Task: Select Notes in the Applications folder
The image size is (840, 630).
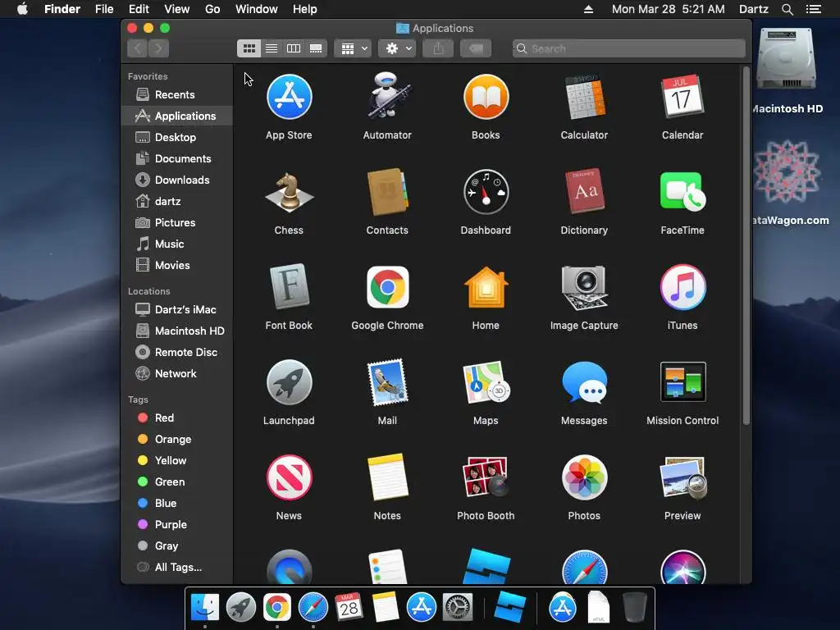Action: [x=388, y=477]
